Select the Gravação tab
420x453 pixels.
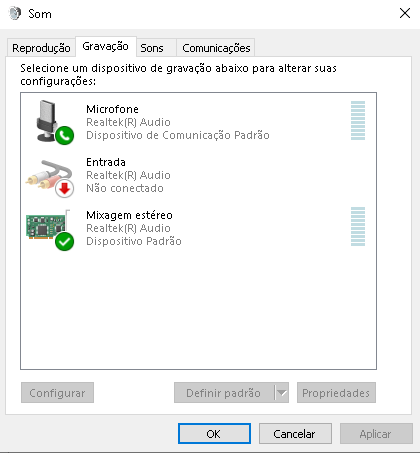click(106, 46)
